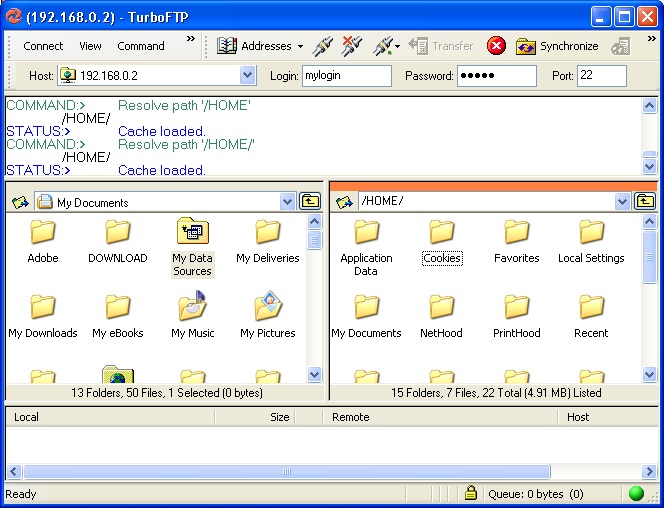Click the remote pane scroll up arrow
664x508 pixels.
coord(649,221)
